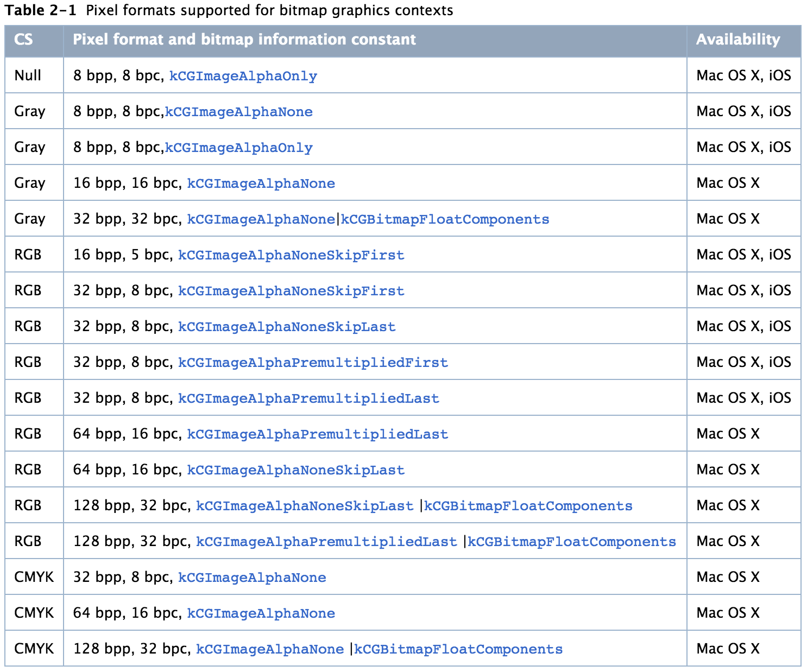The image size is (807, 672).
Task: Click '16 bpp, 5 bpc,' text in RGB row
Action: [123, 255]
